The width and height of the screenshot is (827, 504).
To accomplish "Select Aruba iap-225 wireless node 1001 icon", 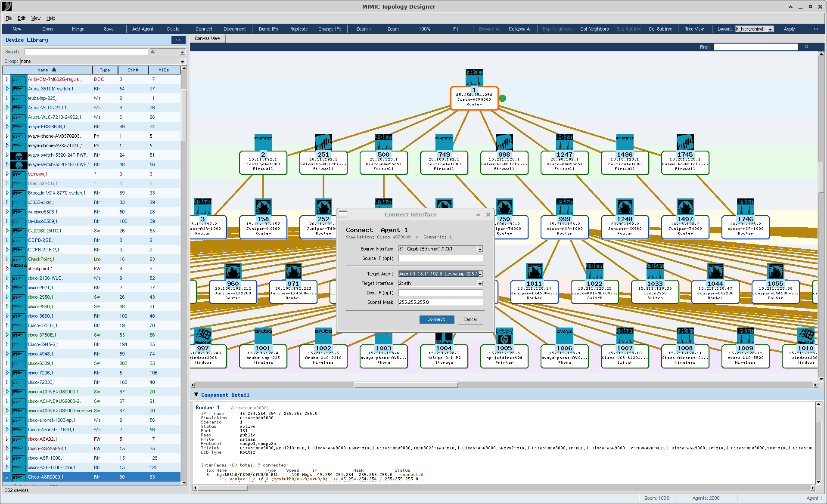I will point(263,336).
